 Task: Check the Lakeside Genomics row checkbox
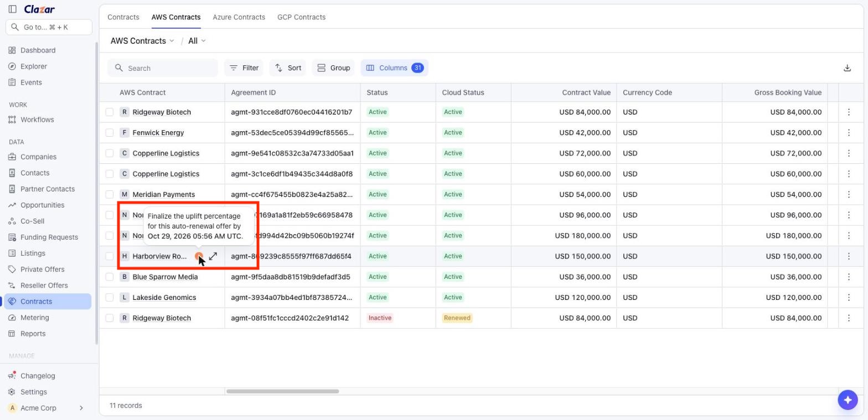click(110, 298)
